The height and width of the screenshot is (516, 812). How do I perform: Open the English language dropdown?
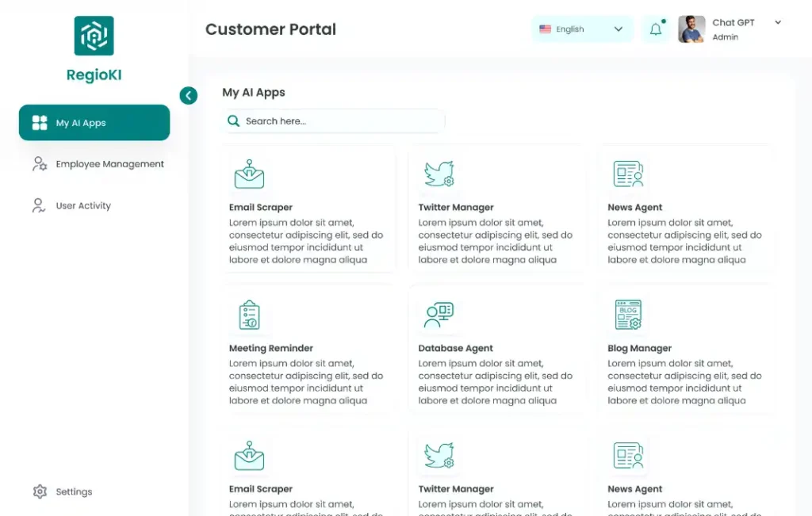click(x=582, y=29)
